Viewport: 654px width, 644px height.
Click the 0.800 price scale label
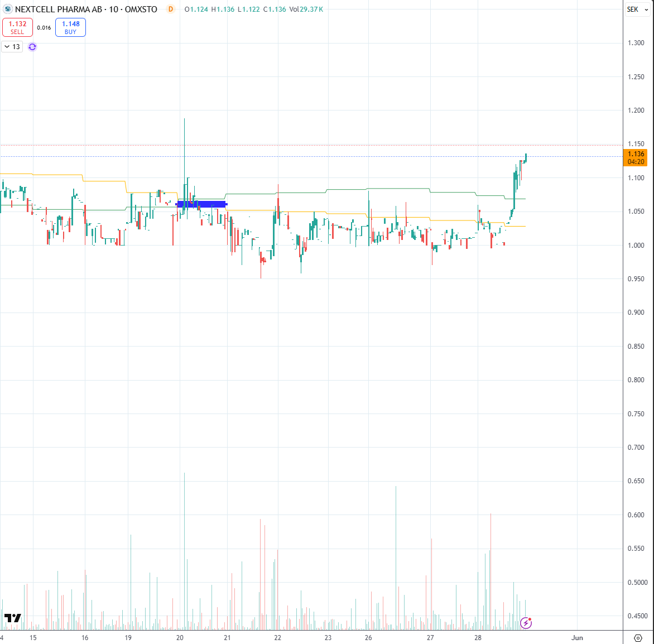pos(636,380)
